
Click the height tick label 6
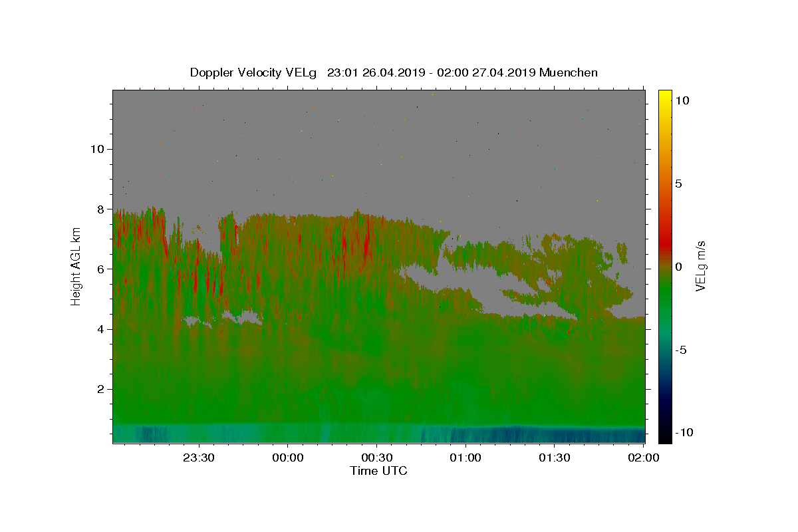click(x=101, y=269)
